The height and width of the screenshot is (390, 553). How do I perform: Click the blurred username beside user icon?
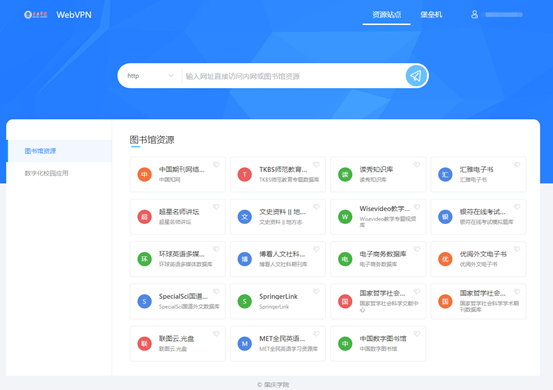[504, 15]
